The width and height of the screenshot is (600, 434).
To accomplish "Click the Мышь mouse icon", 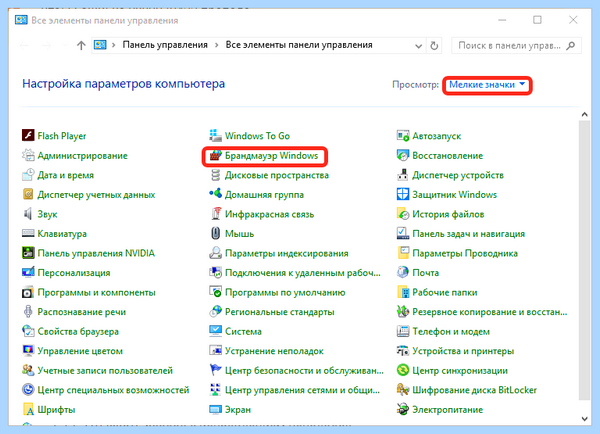I will (x=215, y=233).
